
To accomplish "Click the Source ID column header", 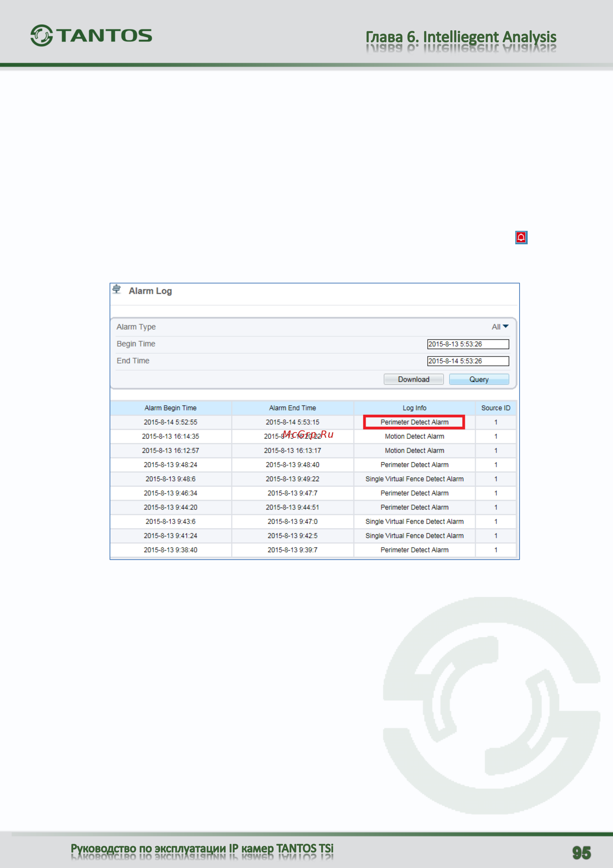I will [495, 408].
